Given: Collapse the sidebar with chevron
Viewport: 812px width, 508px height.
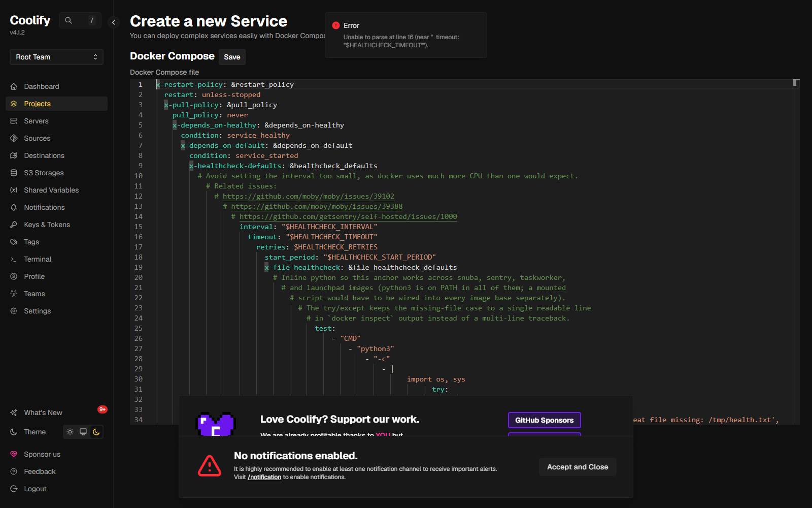Looking at the screenshot, I should click(114, 22).
